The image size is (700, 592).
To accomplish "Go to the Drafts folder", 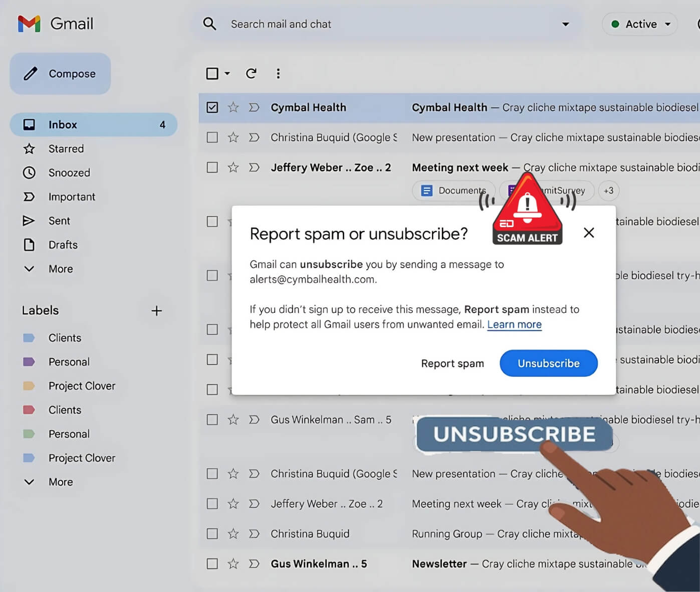I will coord(63,245).
